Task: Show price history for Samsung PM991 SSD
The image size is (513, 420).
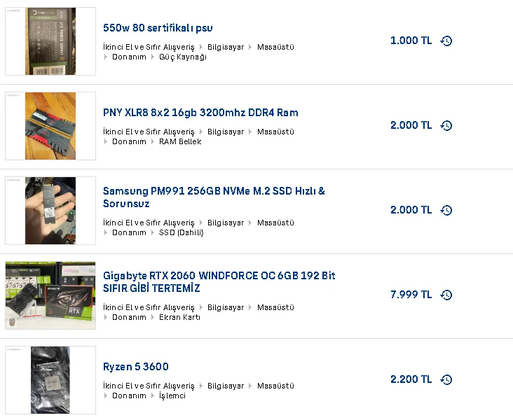Action: pyautogui.click(x=446, y=210)
